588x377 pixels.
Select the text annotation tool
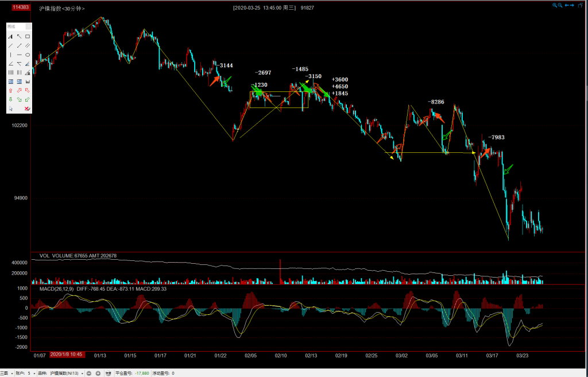[10, 37]
